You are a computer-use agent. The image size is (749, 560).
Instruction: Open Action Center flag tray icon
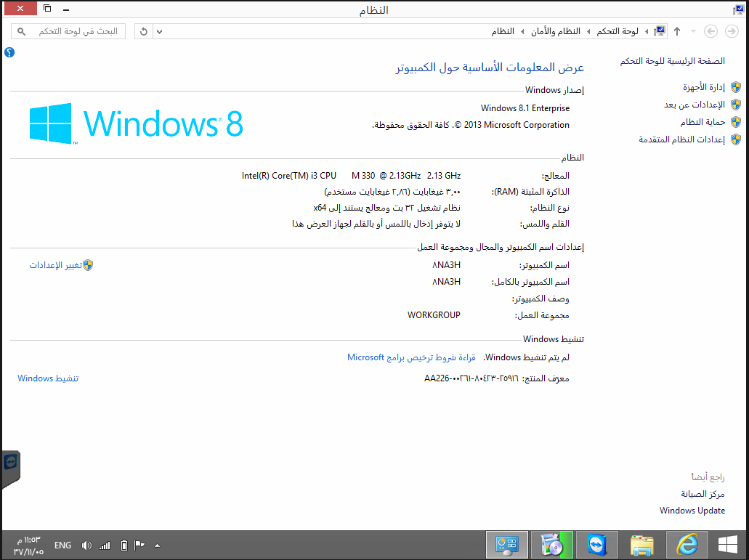139,545
